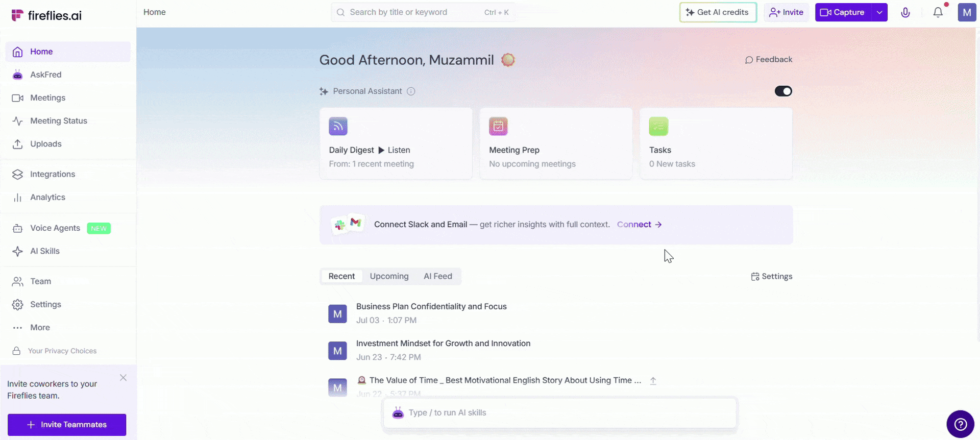980x440 pixels.
Task: Click the sparkle icon beside Personal Assistant
Action: (x=324, y=91)
